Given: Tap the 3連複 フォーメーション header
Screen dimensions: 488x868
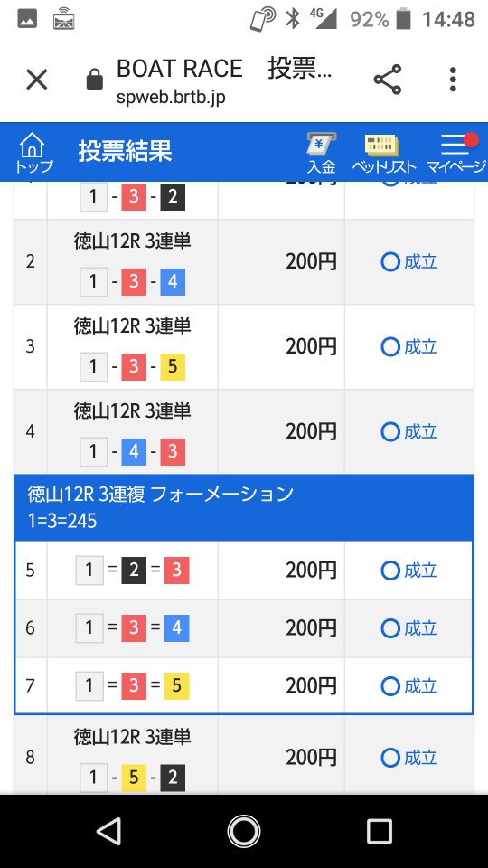Looking at the screenshot, I should point(244,507).
